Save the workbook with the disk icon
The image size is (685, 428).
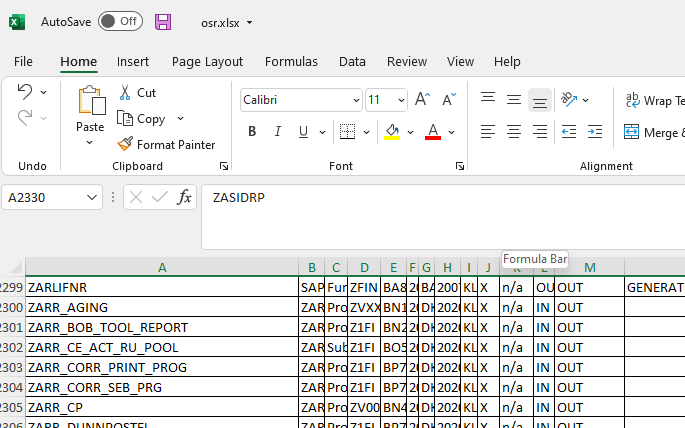click(163, 22)
